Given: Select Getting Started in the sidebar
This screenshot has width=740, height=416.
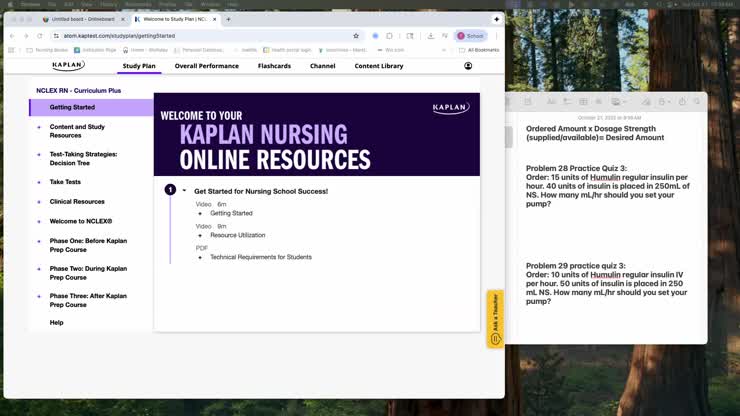Looking at the screenshot, I should 91,108.
